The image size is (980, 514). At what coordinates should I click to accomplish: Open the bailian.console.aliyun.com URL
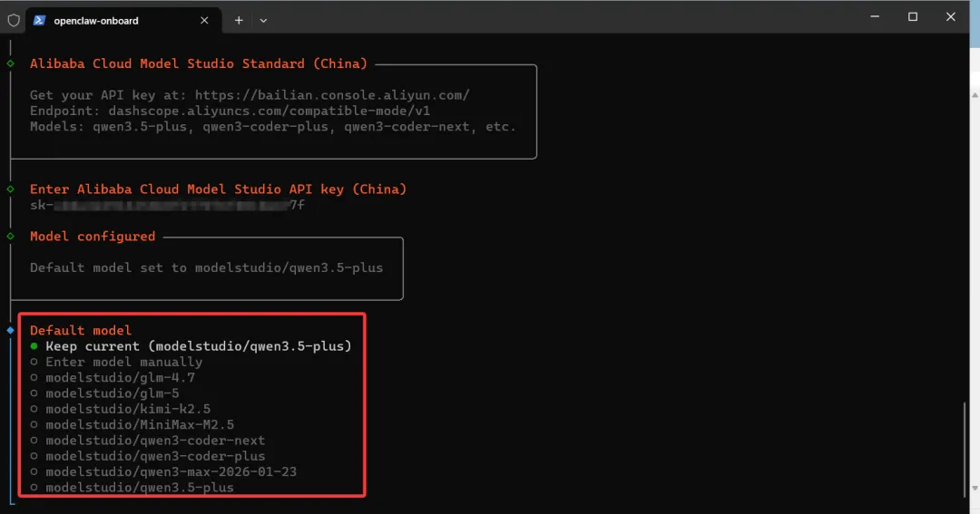point(332,95)
